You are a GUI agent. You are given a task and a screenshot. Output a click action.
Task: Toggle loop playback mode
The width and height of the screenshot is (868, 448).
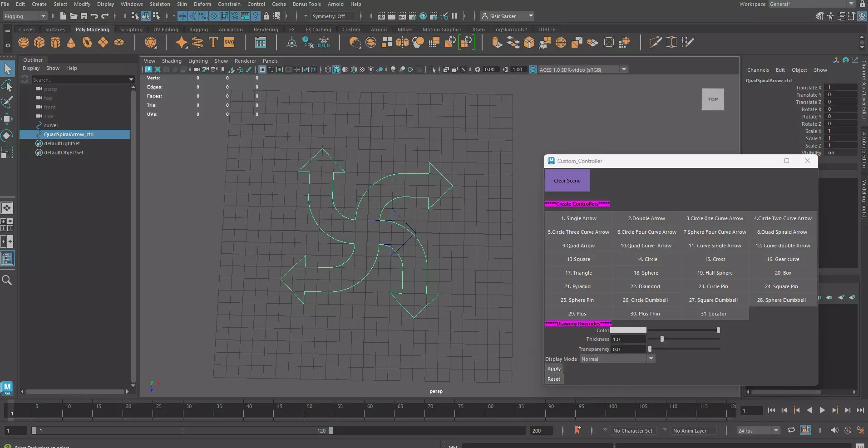tap(791, 430)
